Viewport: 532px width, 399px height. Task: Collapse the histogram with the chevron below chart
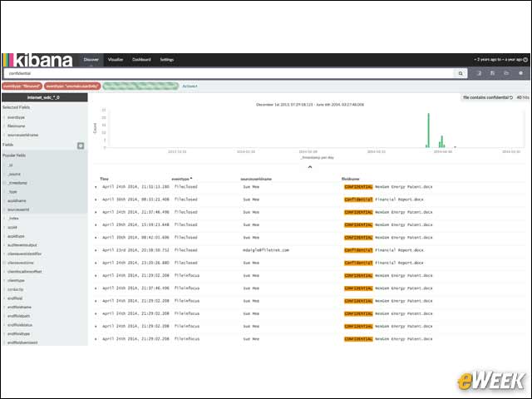click(310, 167)
